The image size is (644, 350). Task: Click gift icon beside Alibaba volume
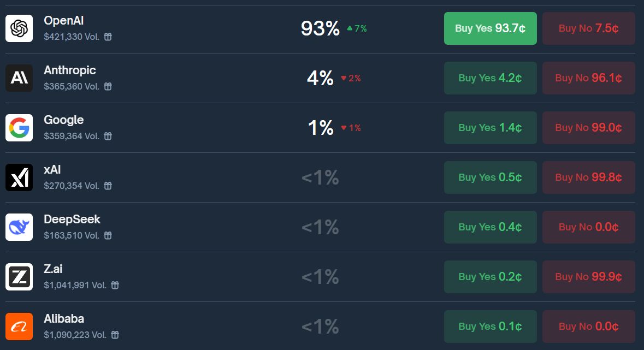point(115,335)
